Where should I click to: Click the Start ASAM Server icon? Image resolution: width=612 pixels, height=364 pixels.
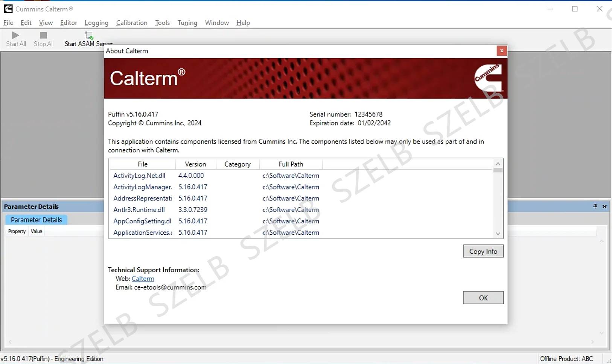pyautogui.click(x=88, y=36)
